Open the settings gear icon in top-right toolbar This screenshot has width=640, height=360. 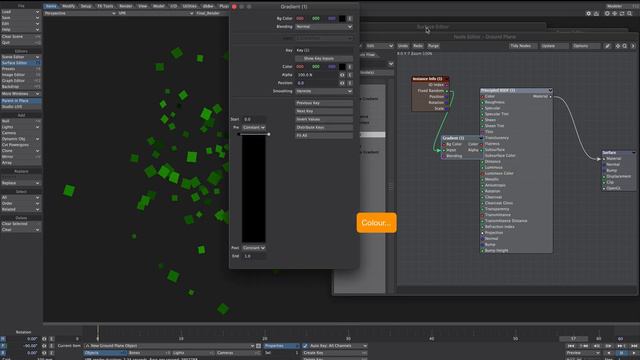pyautogui.click(x=588, y=13)
